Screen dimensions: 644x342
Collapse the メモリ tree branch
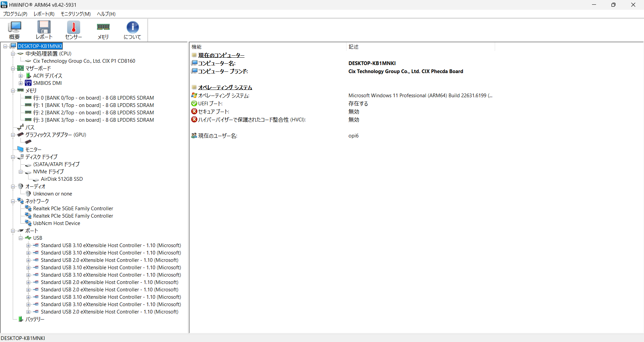click(13, 91)
